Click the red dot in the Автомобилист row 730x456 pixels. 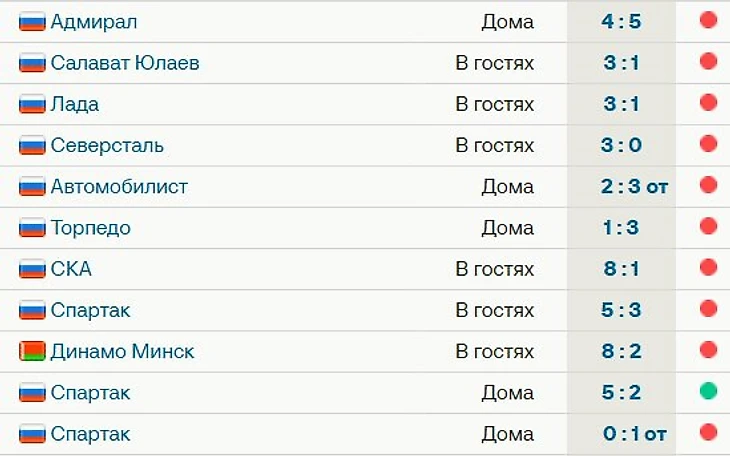coord(708,185)
